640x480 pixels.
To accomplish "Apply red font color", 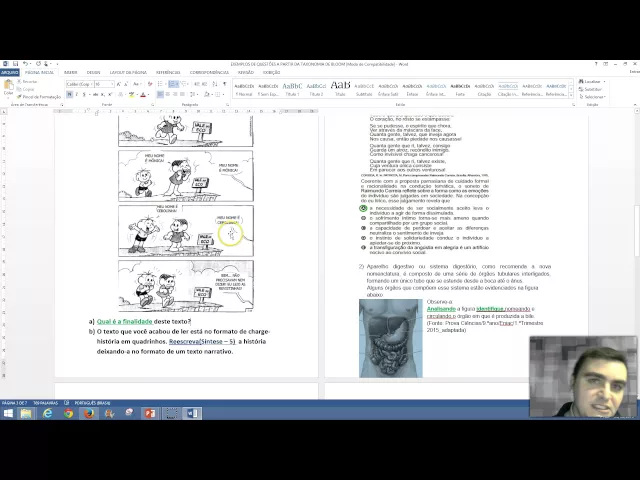I will 143,94.
